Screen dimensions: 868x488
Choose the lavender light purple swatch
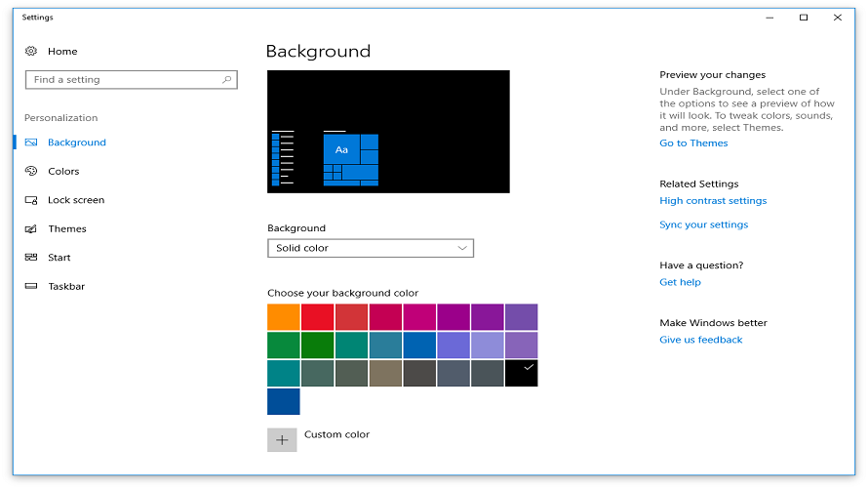click(487, 346)
